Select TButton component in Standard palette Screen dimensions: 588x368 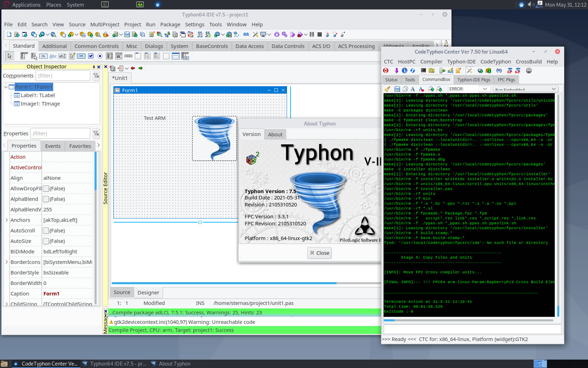point(43,56)
